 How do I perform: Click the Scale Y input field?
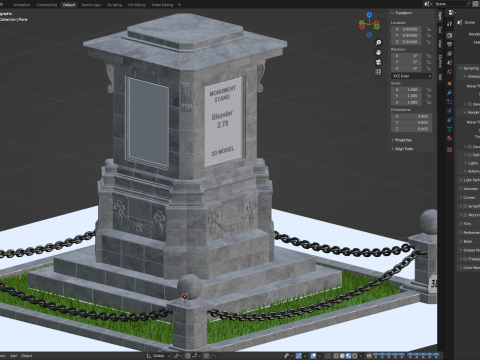pyautogui.click(x=407, y=96)
